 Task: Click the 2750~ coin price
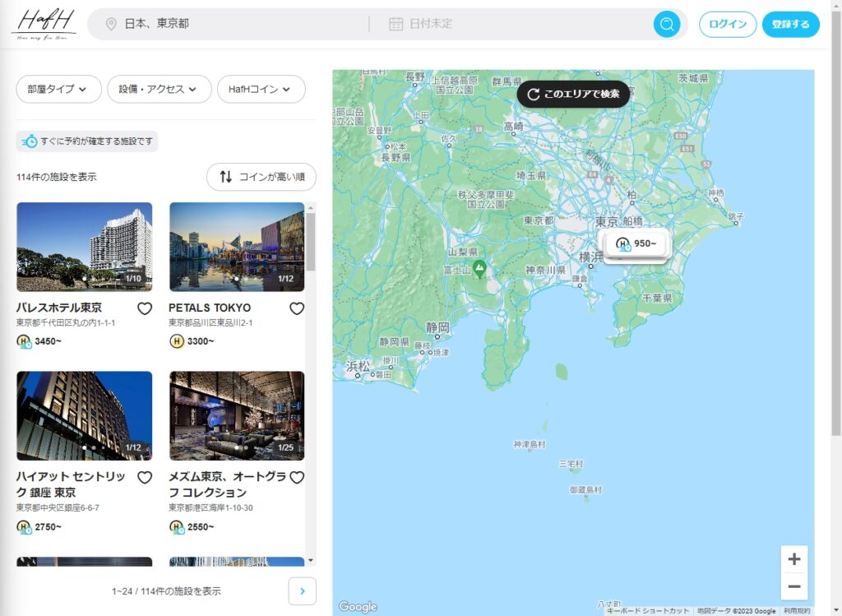(x=48, y=527)
